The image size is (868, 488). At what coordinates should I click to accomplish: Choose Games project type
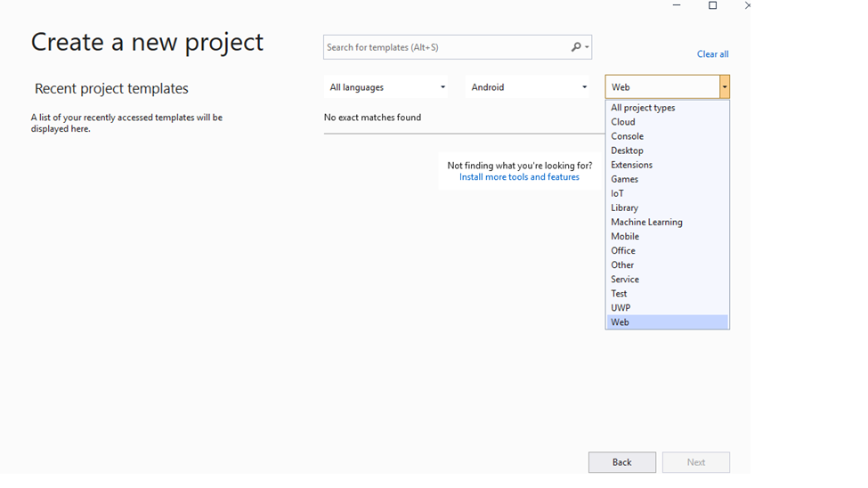pos(667,179)
